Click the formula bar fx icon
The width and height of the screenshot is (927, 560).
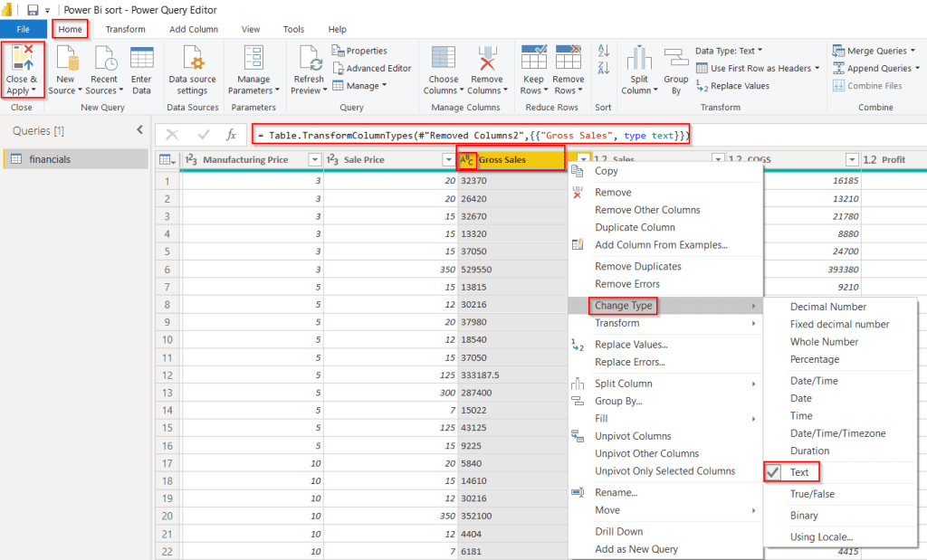point(231,136)
